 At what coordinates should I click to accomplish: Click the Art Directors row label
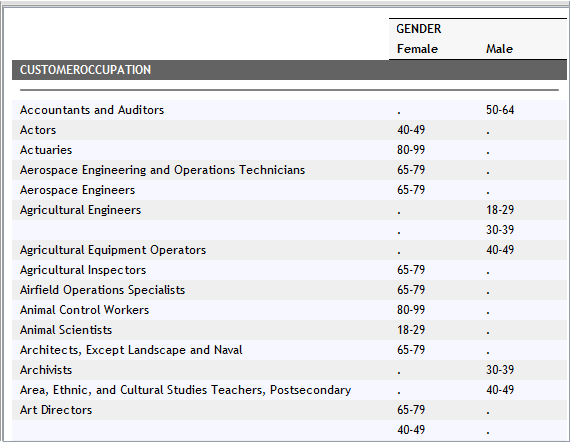[x=56, y=410]
